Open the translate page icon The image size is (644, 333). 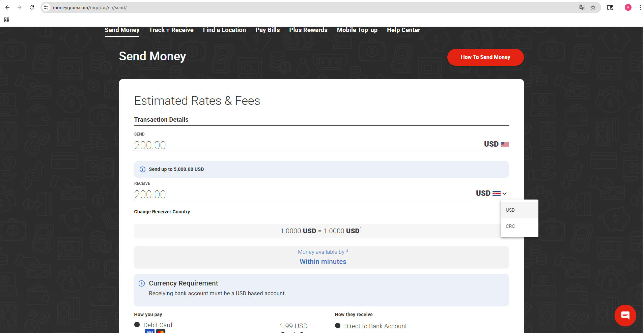tap(582, 7)
